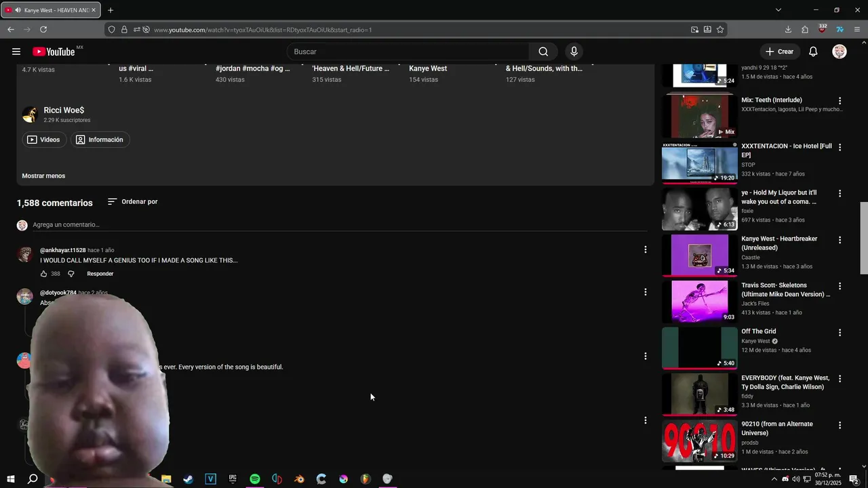The width and height of the screenshot is (868, 488).
Task: Open the account avatar menu
Action: [x=840, y=52]
